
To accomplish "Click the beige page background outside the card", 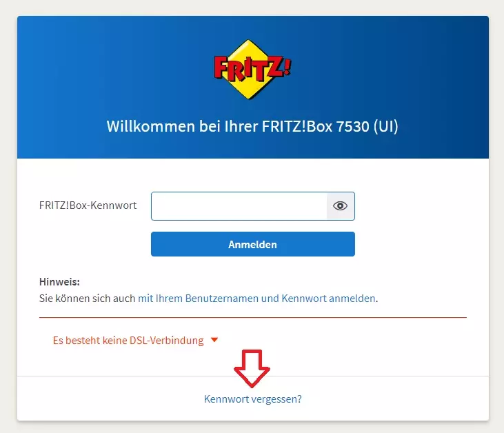I will (x=8, y=225).
